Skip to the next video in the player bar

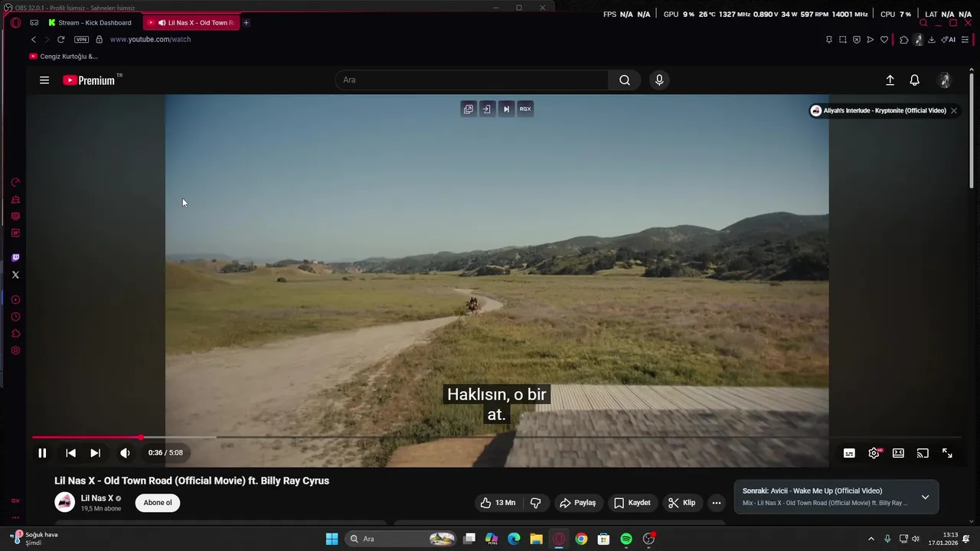(95, 453)
